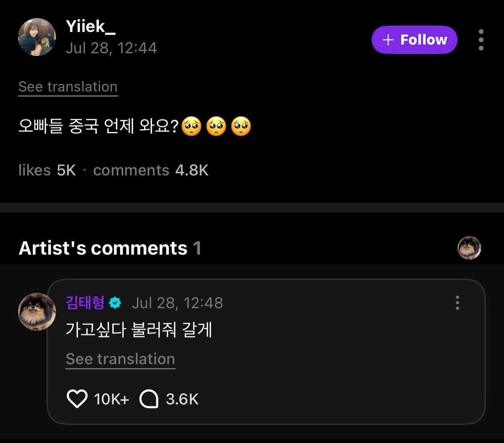The width and height of the screenshot is (504, 443).
Task: Show translation of 김태형's comment
Action: [120, 359]
